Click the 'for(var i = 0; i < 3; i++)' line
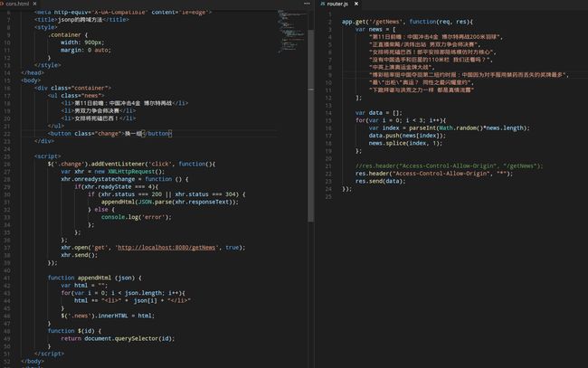The height and width of the screenshot is (368, 588). click(401, 120)
